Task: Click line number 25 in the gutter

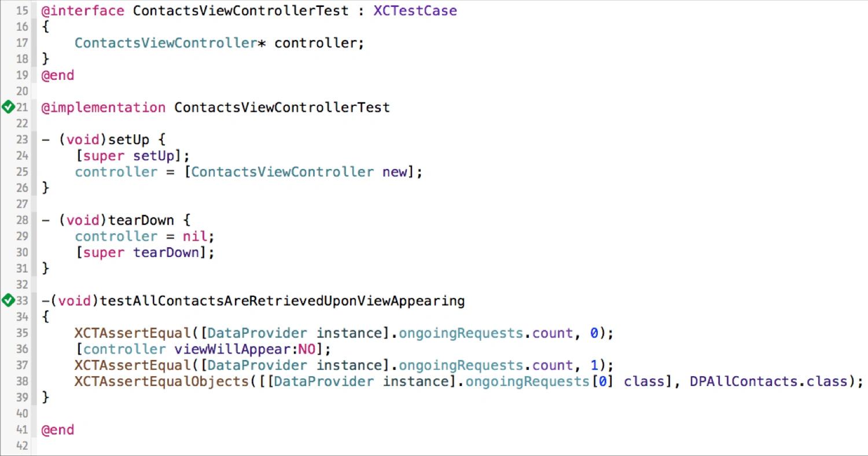Action: point(22,172)
